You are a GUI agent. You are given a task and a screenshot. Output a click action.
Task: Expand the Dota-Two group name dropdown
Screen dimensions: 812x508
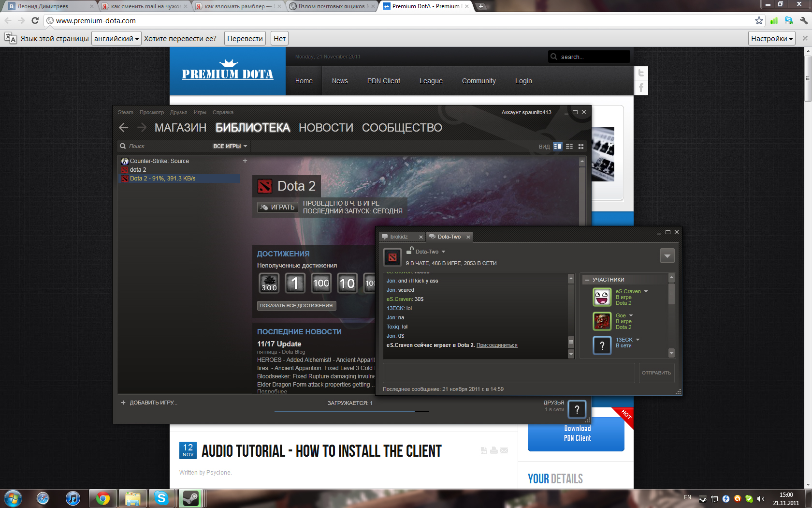(443, 252)
